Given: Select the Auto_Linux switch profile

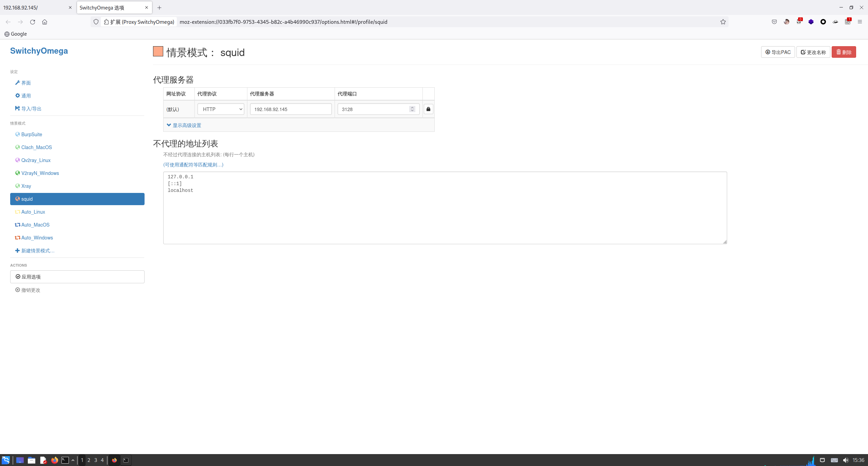Looking at the screenshot, I should click(30, 212).
